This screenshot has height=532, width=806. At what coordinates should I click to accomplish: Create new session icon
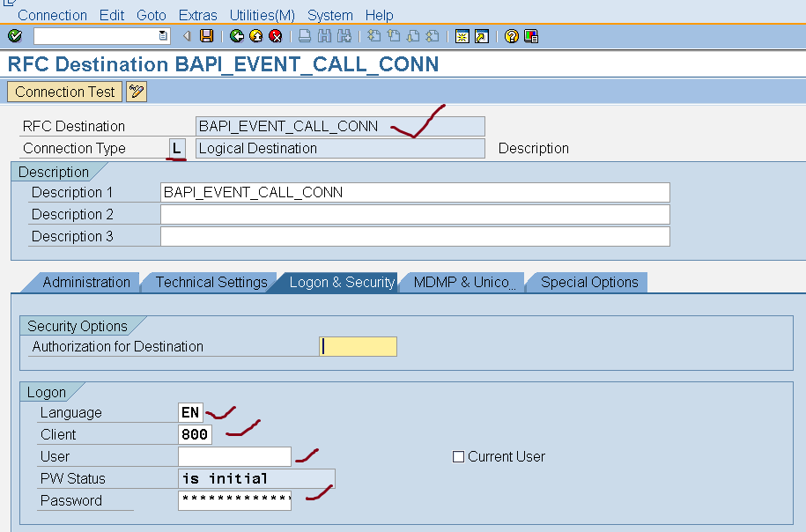(x=462, y=36)
